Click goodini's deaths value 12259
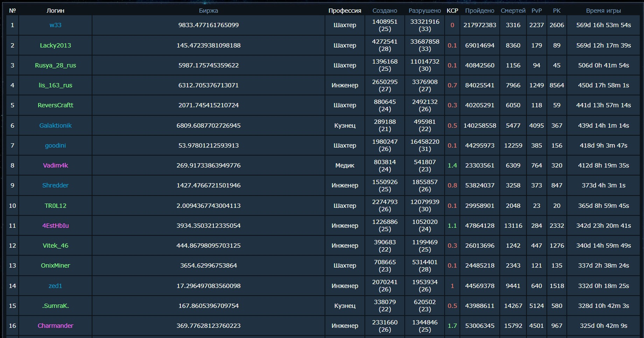Screen dimensions: 644x338 [x=513, y=145]
